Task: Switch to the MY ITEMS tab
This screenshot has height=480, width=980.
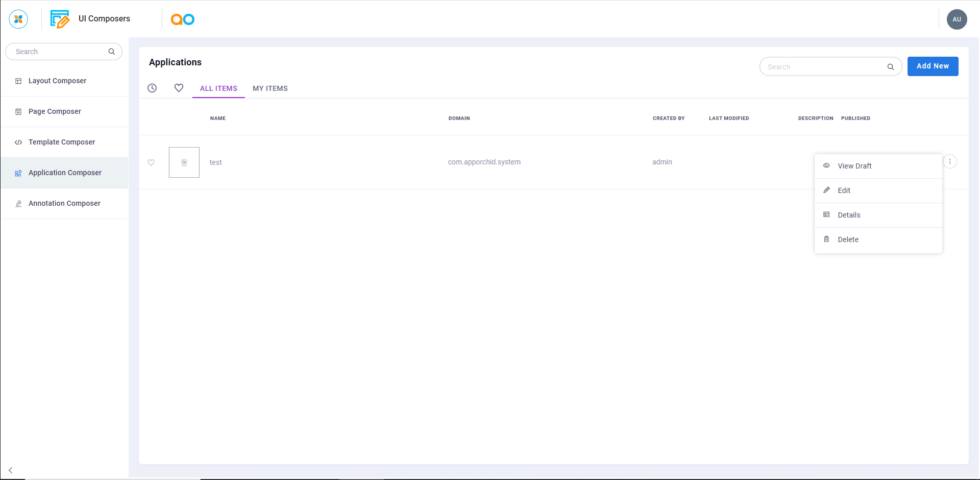Action: 270,88
